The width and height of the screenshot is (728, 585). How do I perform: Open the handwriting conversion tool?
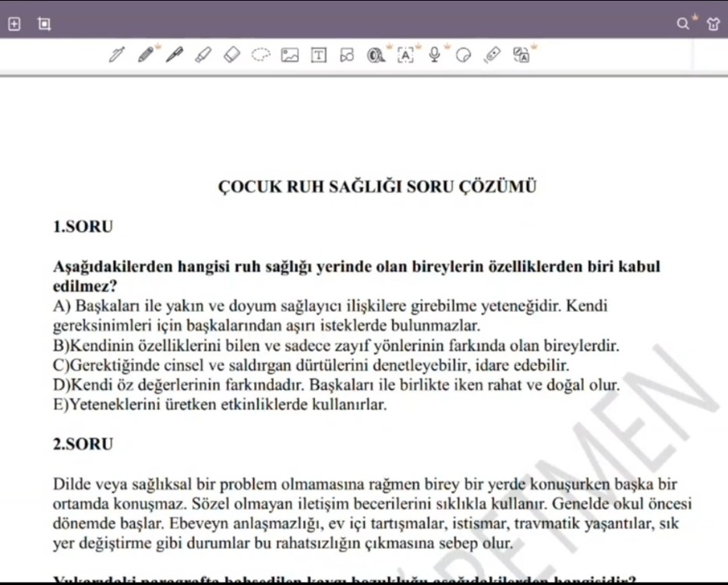click(x=521, y=55)
